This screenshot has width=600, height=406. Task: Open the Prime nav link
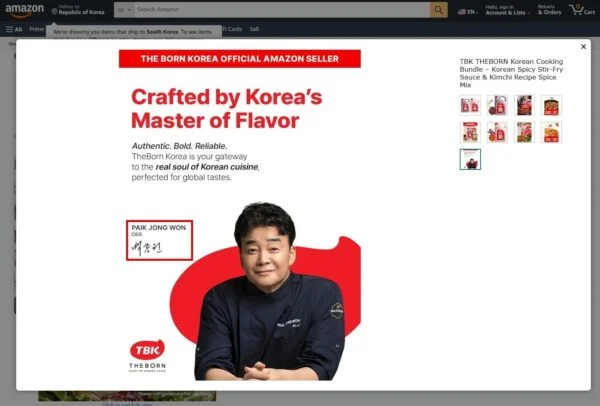(36, 29)
